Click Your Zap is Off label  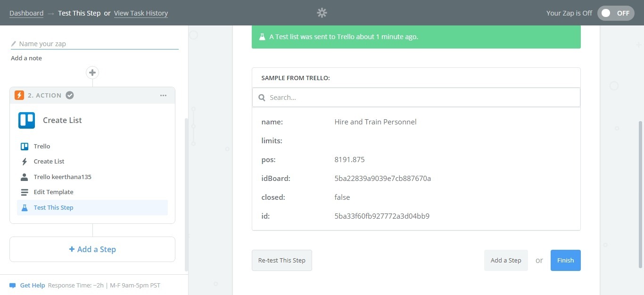click(569, 13)
